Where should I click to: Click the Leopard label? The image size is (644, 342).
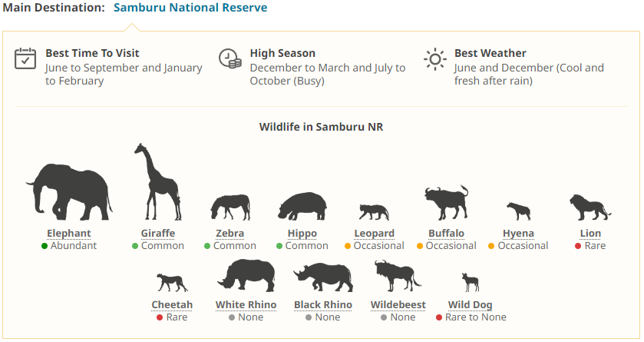point(375,234)
